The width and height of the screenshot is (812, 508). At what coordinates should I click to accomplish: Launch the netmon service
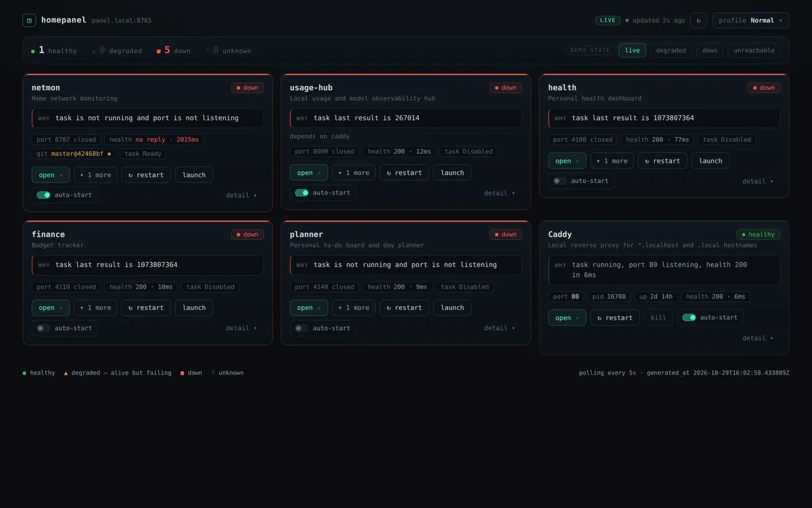[x=194, y=175]
